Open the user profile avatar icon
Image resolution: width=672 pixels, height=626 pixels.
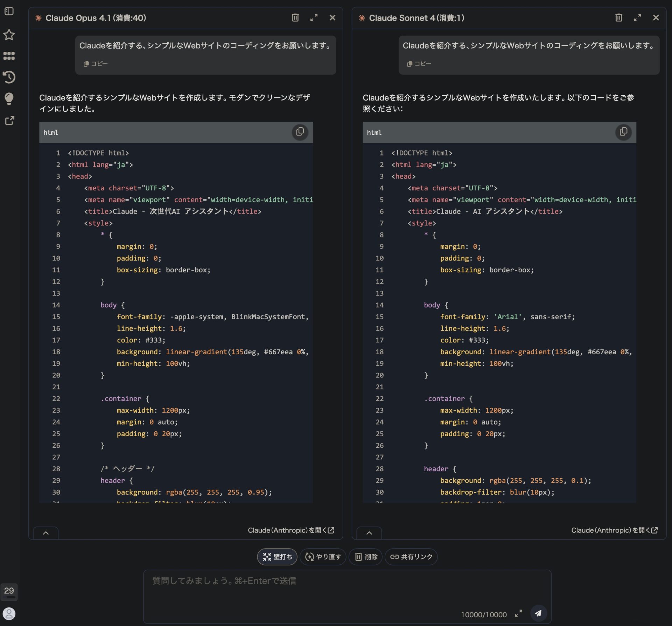coord(9,613)
